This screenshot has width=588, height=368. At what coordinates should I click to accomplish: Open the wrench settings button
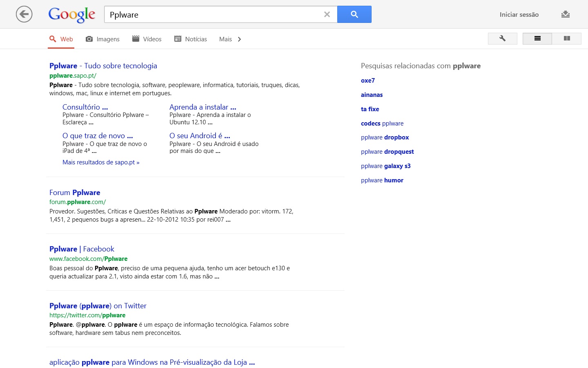coord(503,38)
